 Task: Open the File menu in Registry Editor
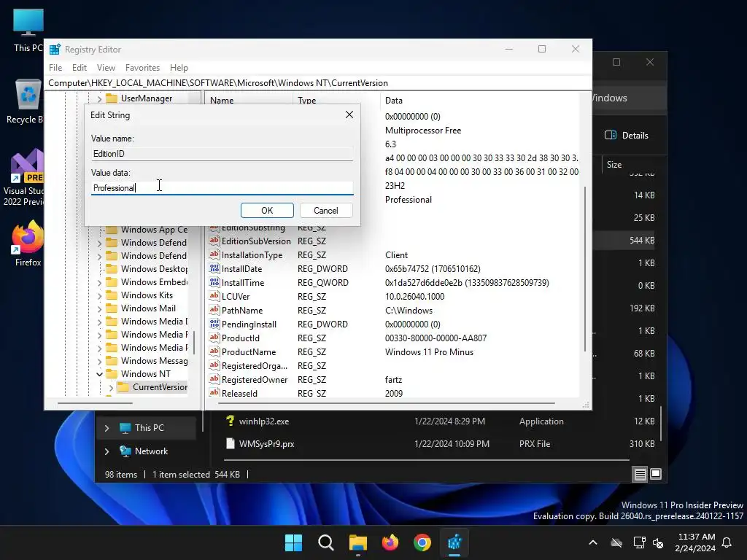[55, 68]
